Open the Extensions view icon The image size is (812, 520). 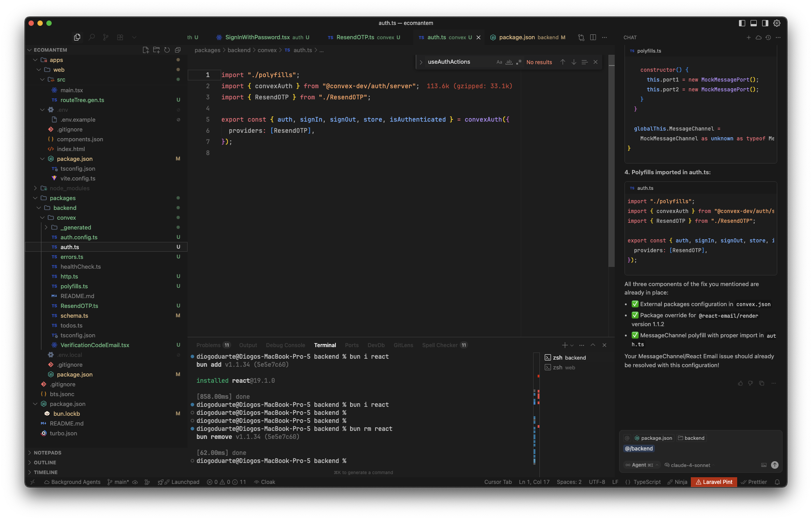click(120, 37)
